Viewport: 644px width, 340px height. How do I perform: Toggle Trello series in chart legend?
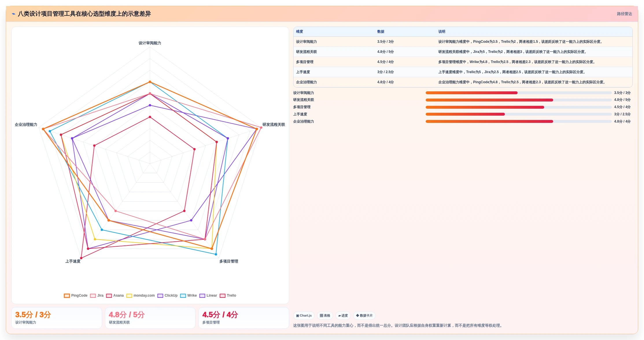228,295
